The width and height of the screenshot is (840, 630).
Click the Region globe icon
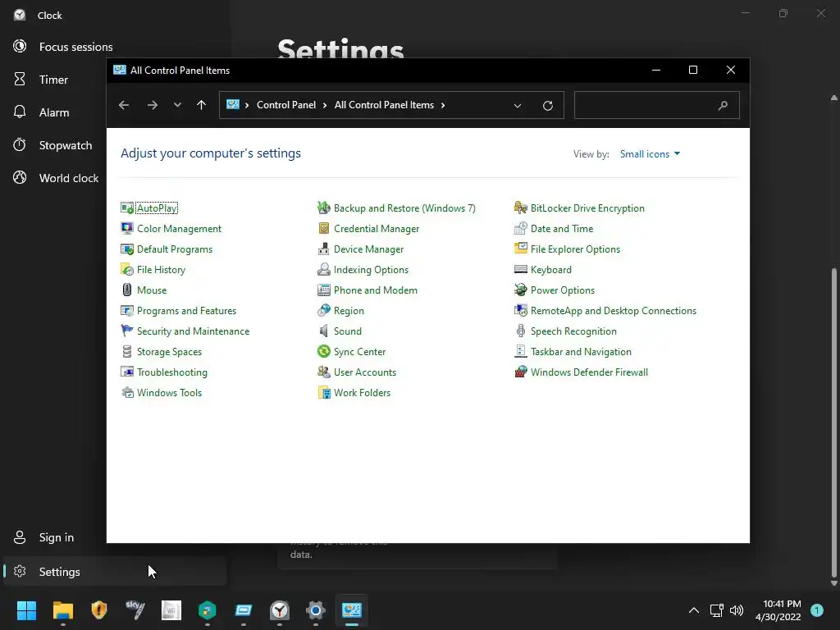tap(323, 311)
